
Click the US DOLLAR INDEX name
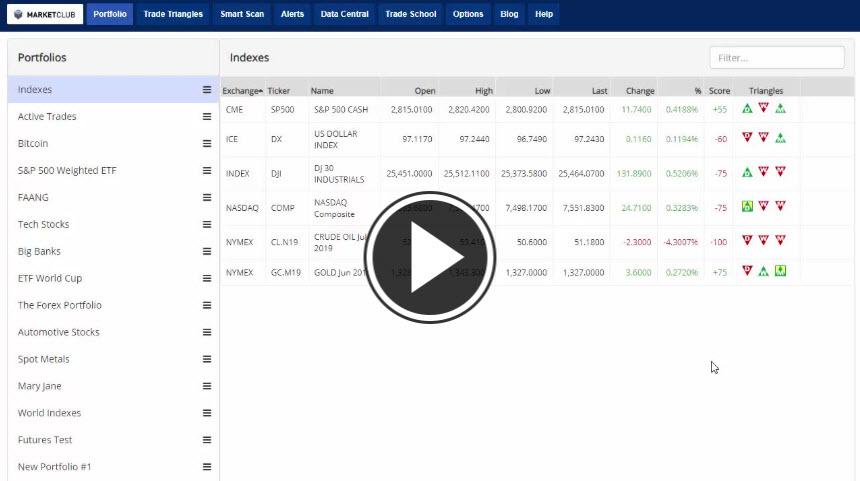pyautogui.click(x=336, y=139)
